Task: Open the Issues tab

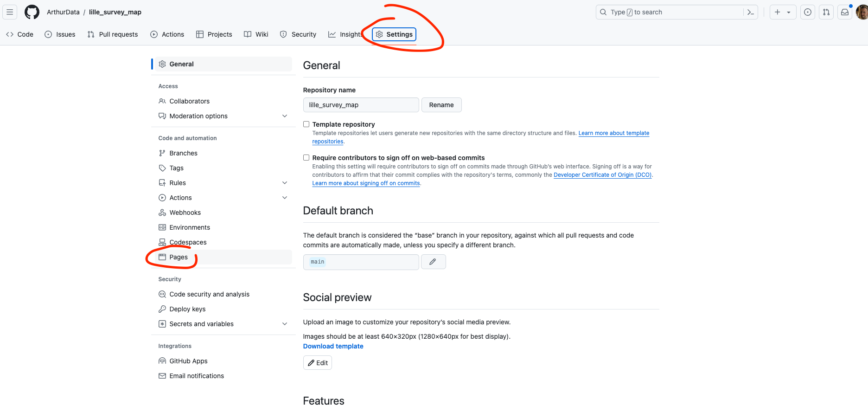Action: coord(60,34)
